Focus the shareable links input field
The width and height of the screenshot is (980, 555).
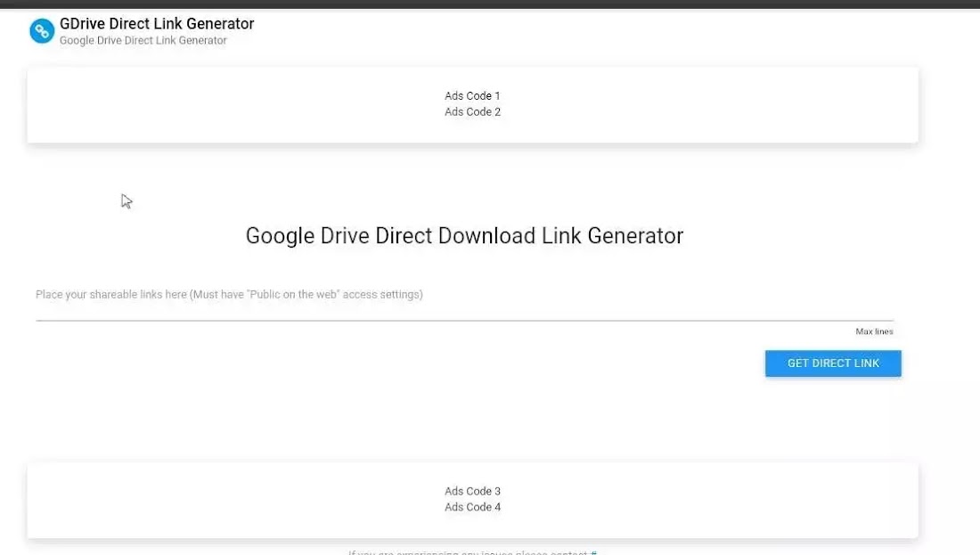[464, 301]
